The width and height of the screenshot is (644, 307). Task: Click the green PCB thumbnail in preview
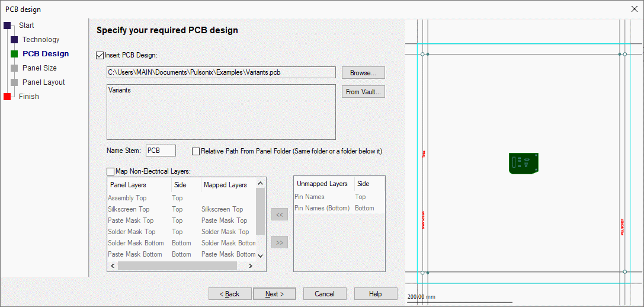523,163
